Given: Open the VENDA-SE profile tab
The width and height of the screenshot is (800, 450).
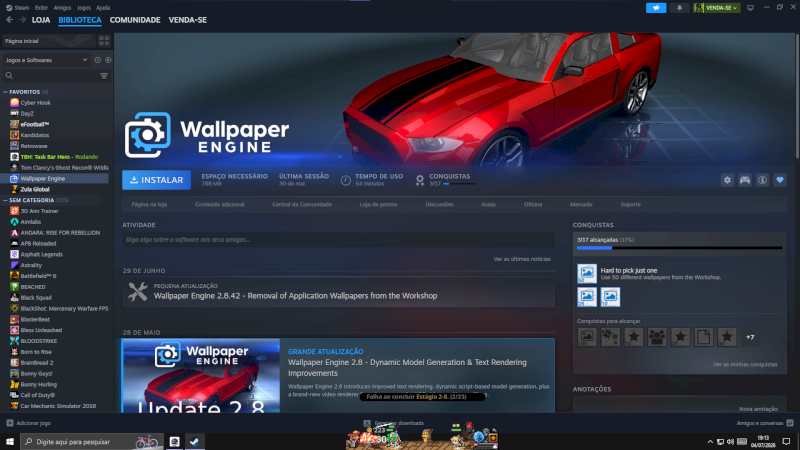Looking at the screenshot, I should tap(188, 20).
